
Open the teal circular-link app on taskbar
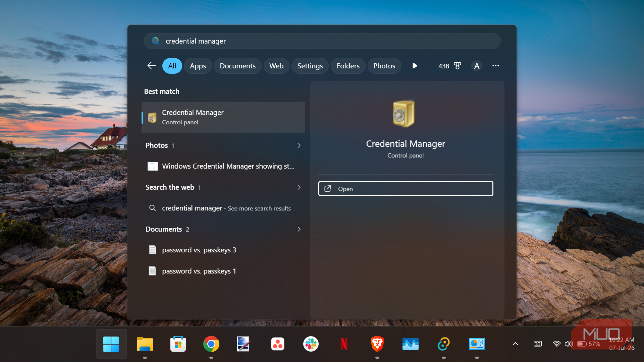coord(444,344)
